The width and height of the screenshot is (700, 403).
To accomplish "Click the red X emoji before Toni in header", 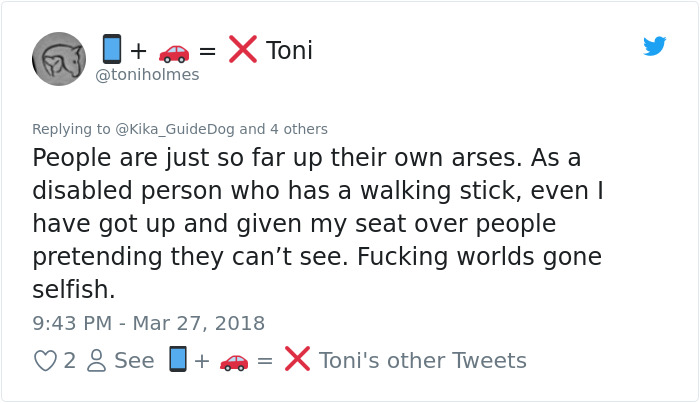I will tap(242, 49).
